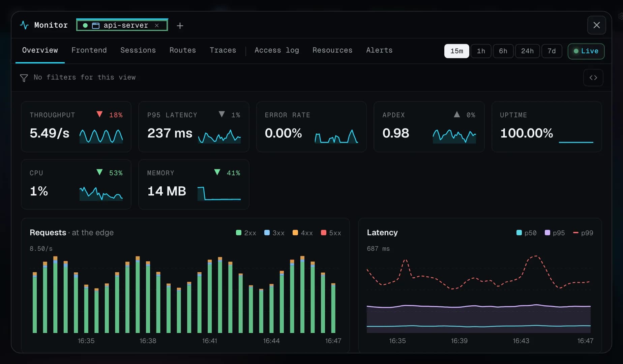
Task: Toggle the p95 latency legend
Action: [555, 233]
